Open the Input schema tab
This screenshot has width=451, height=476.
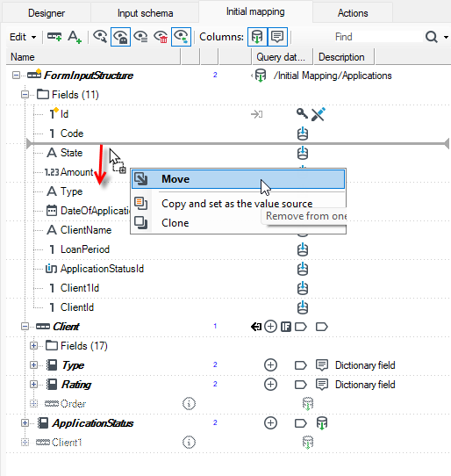point(145,13)
